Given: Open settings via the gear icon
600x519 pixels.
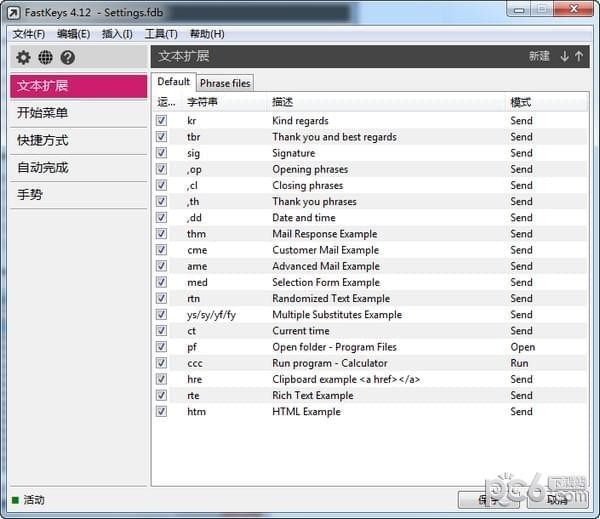Looking at the screenshot, I should (23, 57).
